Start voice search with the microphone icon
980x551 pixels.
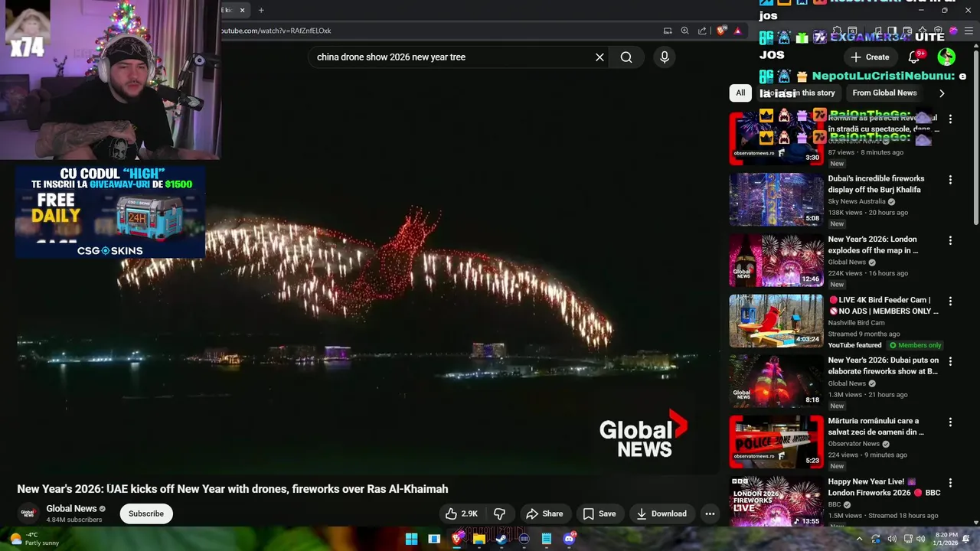pyautogui.click(x=664, y=57)
